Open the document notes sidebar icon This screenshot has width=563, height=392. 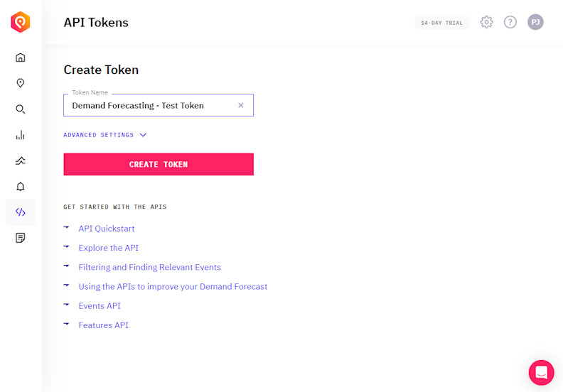point(21,238)
